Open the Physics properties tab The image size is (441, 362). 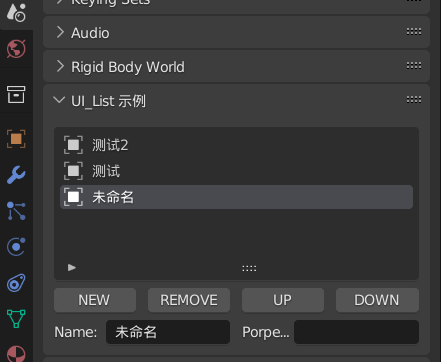tap(16, 247)
